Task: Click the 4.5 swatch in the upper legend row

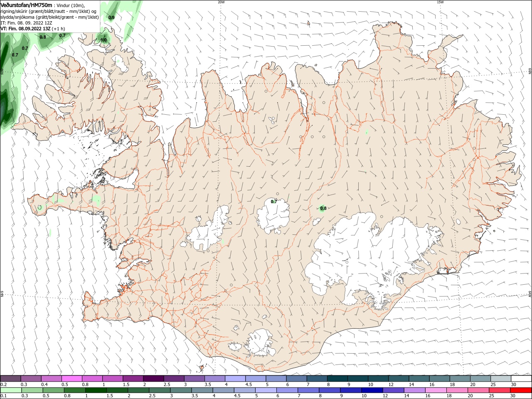Action: (x=256, y=378)
